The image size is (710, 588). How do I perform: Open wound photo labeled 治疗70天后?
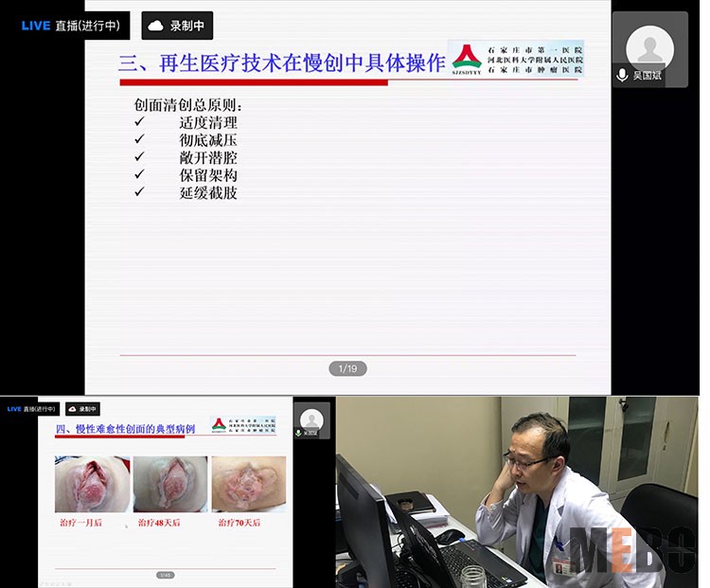[x=248, y=485]
